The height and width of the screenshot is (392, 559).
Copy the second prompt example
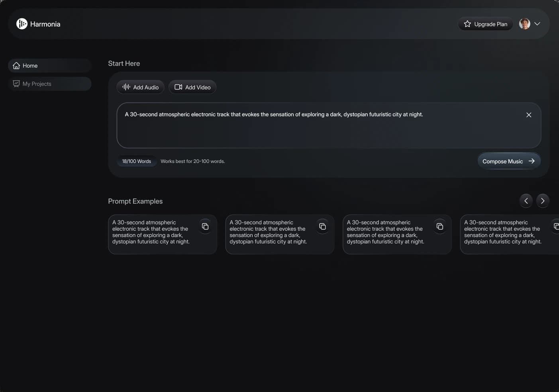click(322, 226)
